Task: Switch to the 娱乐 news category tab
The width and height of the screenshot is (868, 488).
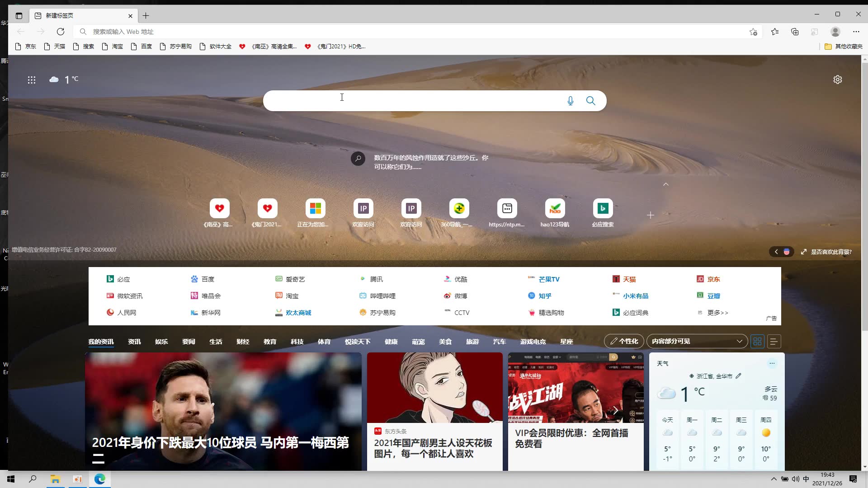Action: tap(161, 342)
